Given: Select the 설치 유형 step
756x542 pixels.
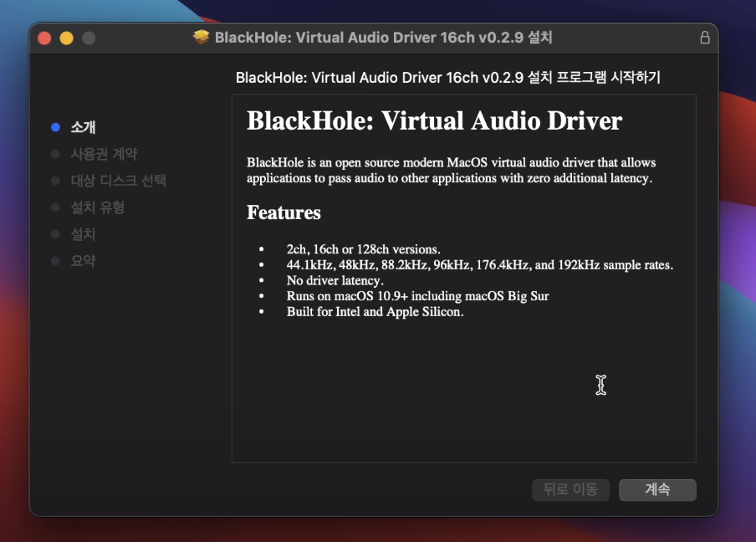Looking at the screenshot, I should tap(97, 207).
